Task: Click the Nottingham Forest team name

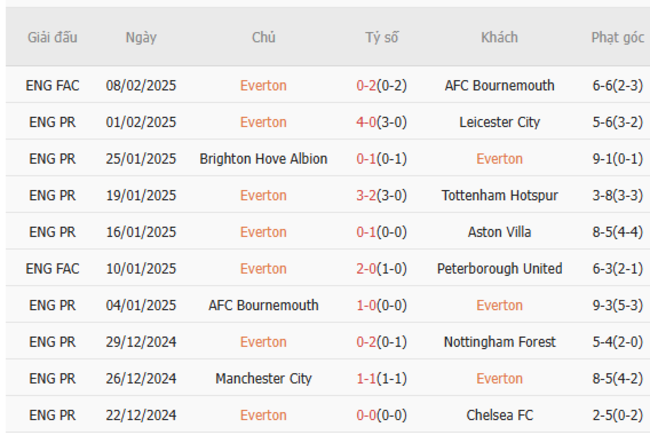Action: [499, 342]
